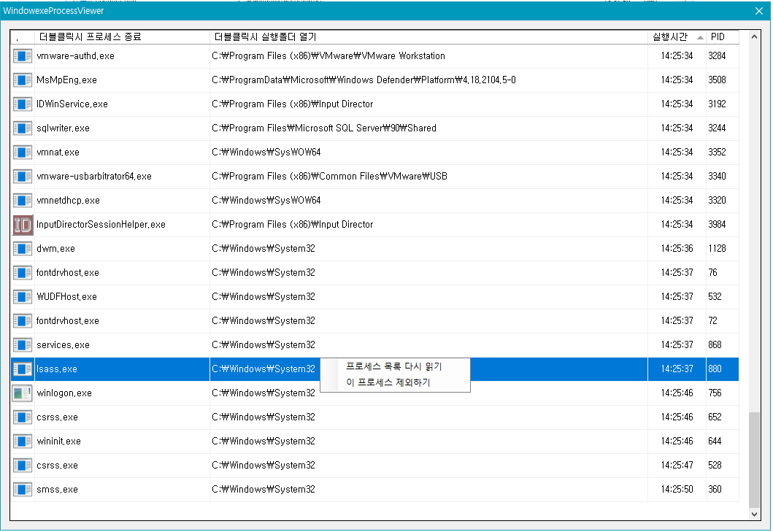Click icon of fontdrvhost.exe with PID 72

point(22,321)
